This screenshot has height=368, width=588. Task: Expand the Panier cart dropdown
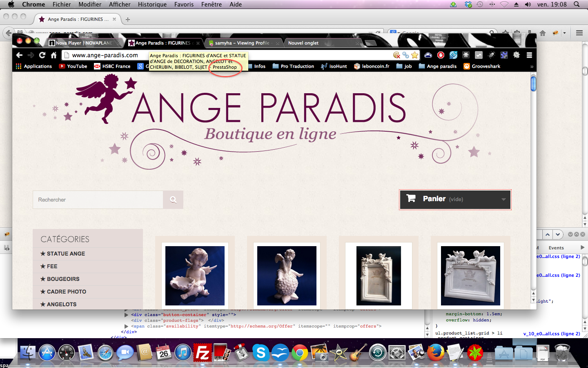pyautogui.click(x=503, y=200)
